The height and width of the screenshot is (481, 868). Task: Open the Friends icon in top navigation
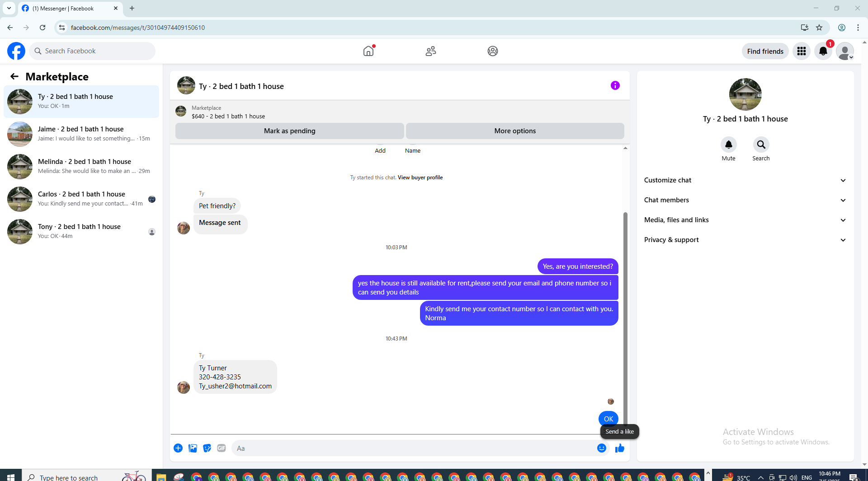tap(431, 51)
